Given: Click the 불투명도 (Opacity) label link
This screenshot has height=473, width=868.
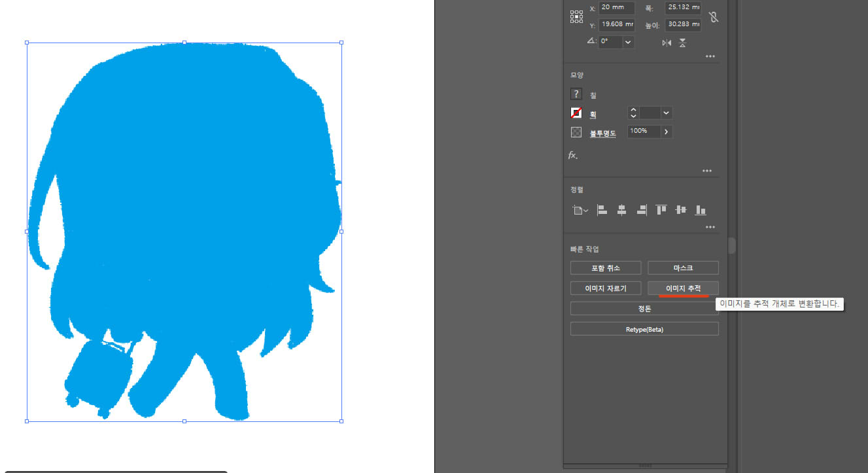Looking at the screenshot, I should [x=603, y=133].
